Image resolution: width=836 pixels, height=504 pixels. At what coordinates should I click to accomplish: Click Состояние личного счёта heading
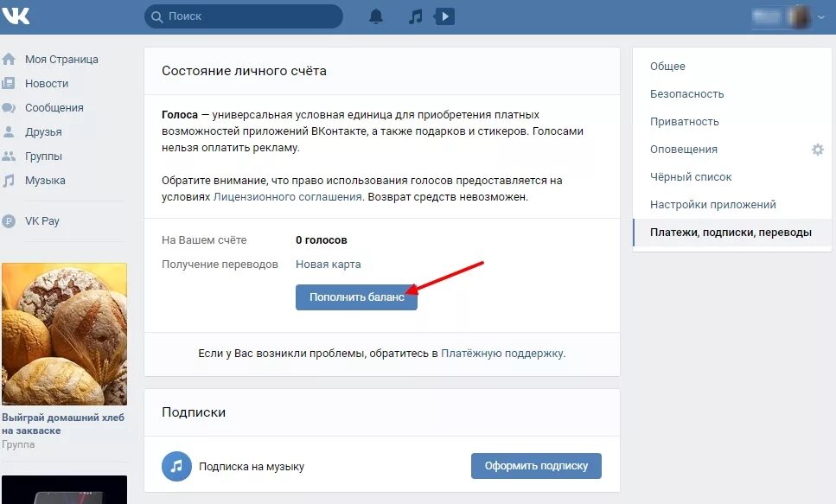click(244, 71)
